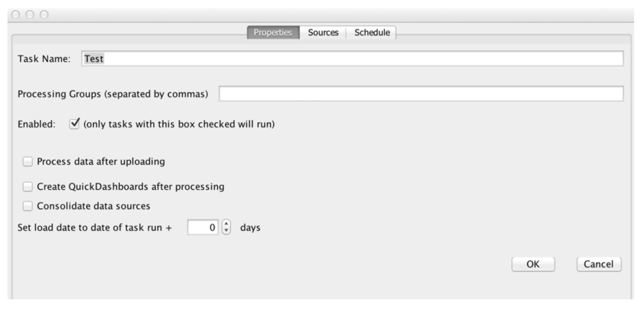This screenshot has width=644, height=320.
Task: Click the red close window button
Action: click(x=16, y=15)
